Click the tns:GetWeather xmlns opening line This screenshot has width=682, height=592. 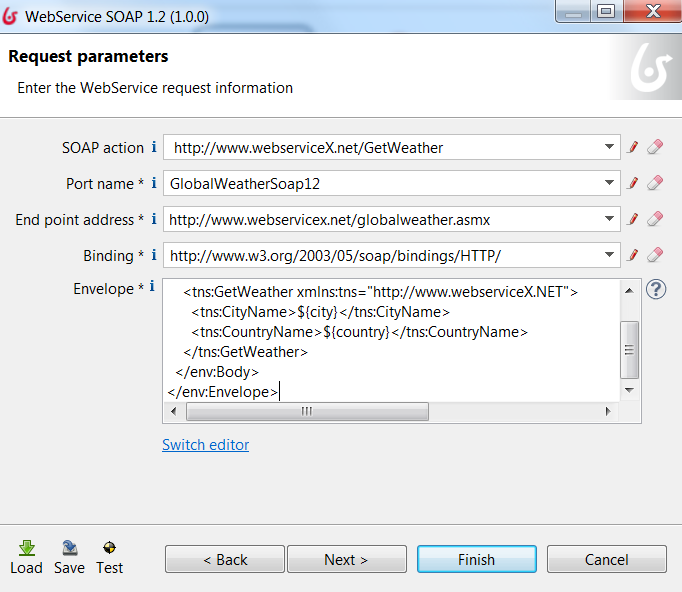381,292
